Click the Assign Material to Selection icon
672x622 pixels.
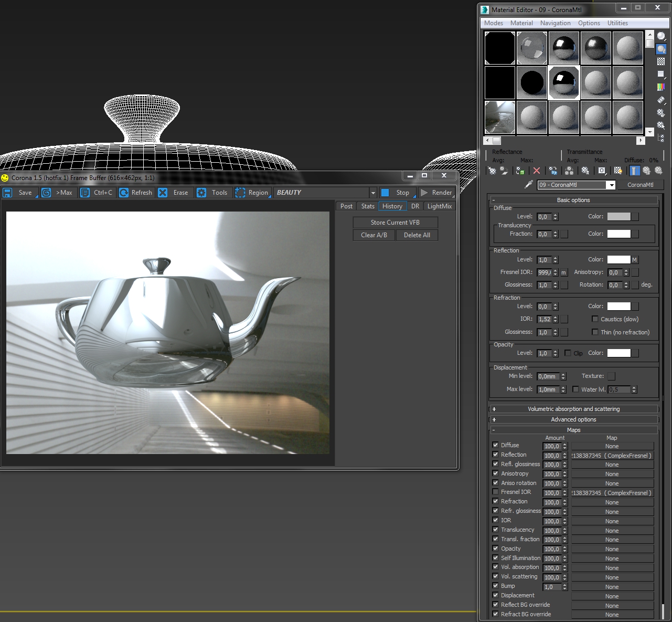click(520, 171)
